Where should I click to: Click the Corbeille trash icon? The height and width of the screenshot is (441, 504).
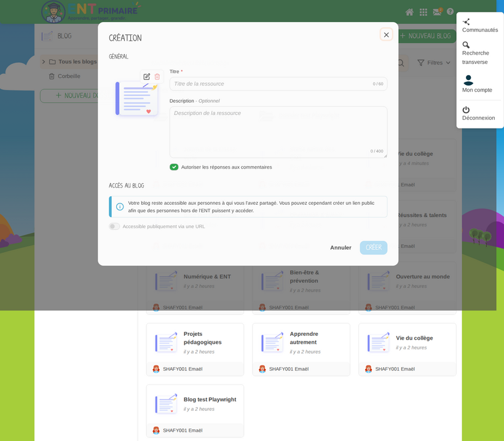[52, 76]
